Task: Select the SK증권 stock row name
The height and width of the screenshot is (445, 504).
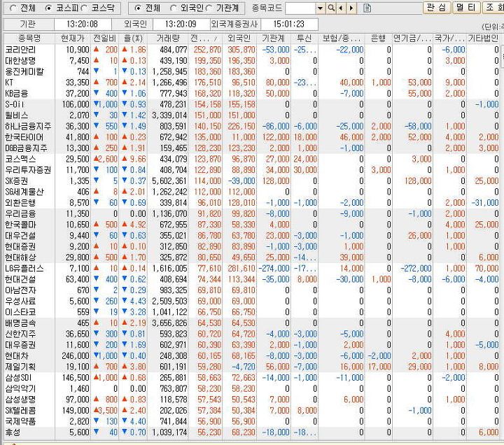Action: (x=17, y=181)
